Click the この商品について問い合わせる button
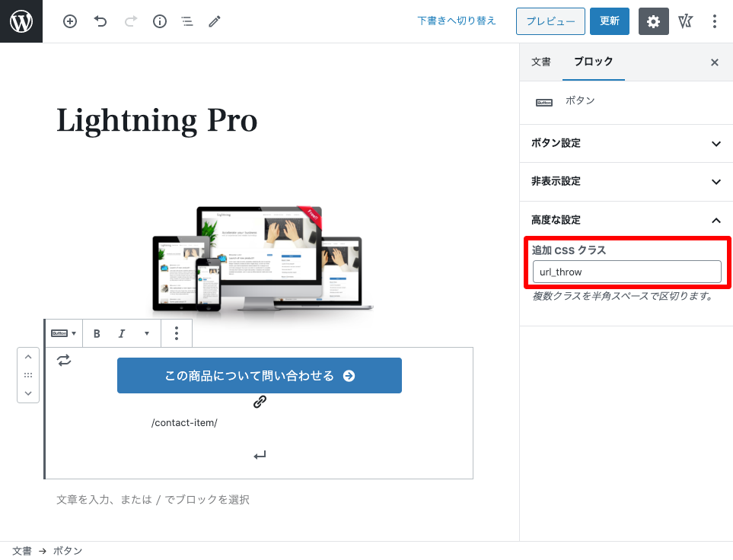 tap(260, 375)
